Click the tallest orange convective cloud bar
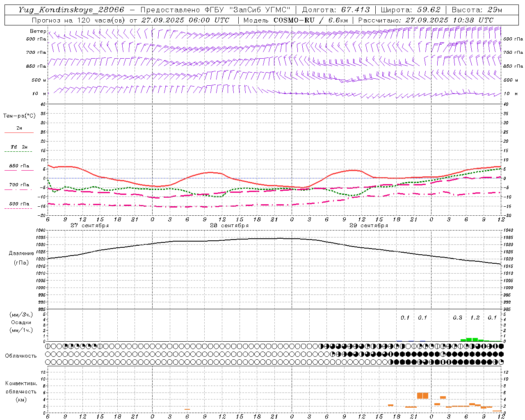 (x=422, y=395)
